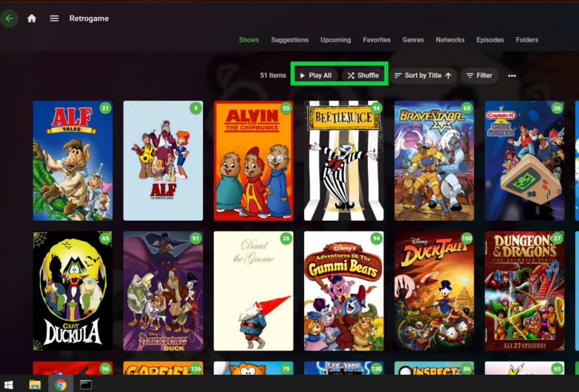
Task: Click the Play All button
Action: pos(316,75)
